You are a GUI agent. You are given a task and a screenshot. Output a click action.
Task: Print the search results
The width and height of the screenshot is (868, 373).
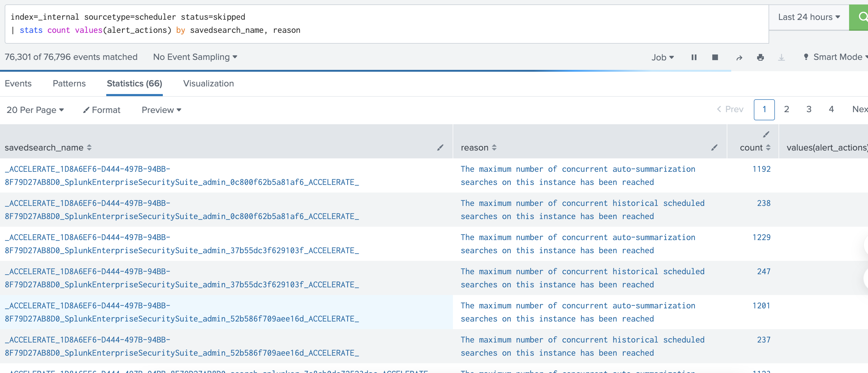click(x=760, y=58)
